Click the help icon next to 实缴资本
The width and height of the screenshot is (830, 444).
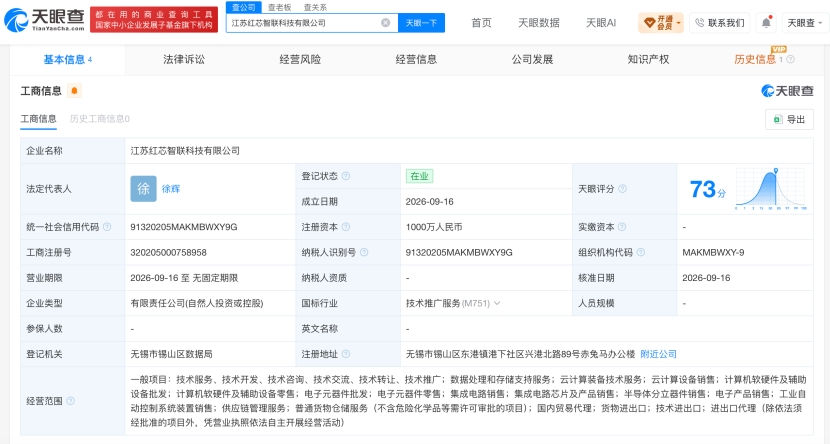tap(622, 226)
